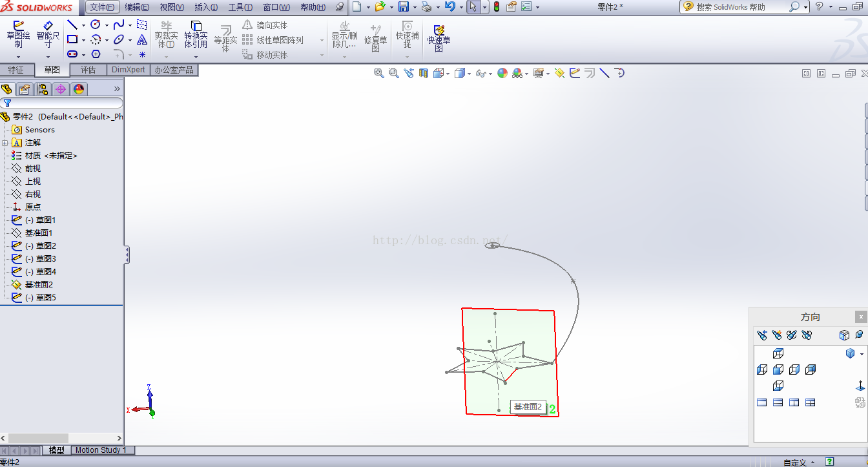Open the ConfigurationManager tab icon
Screen dimensions: 868x467
(43, 89)
